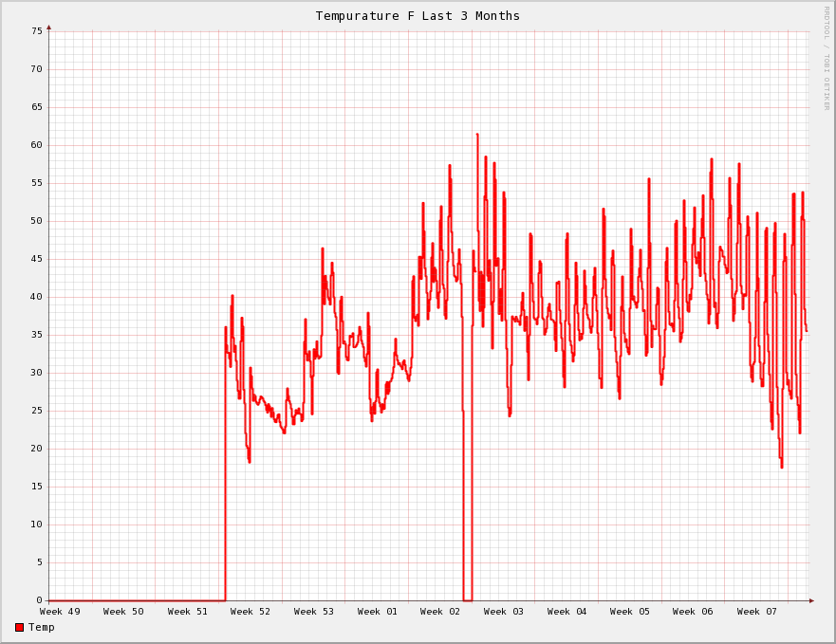Click the "Temp" legend label

click(x=42, y=628)
